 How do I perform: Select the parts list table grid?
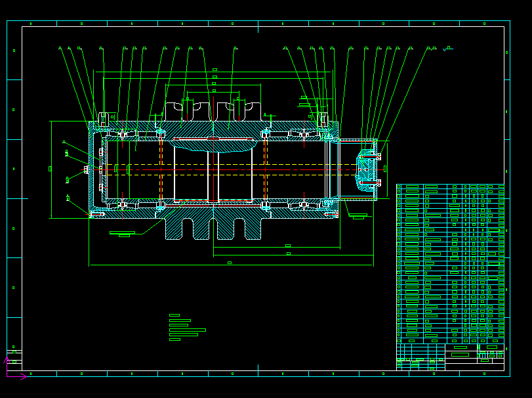pos(450,264)
